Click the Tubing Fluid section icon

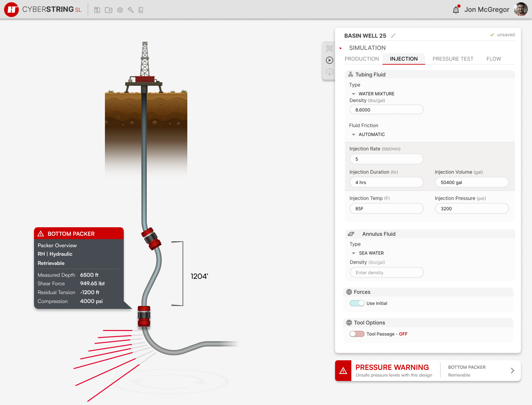pyautogui.click(x=351, y=74)
